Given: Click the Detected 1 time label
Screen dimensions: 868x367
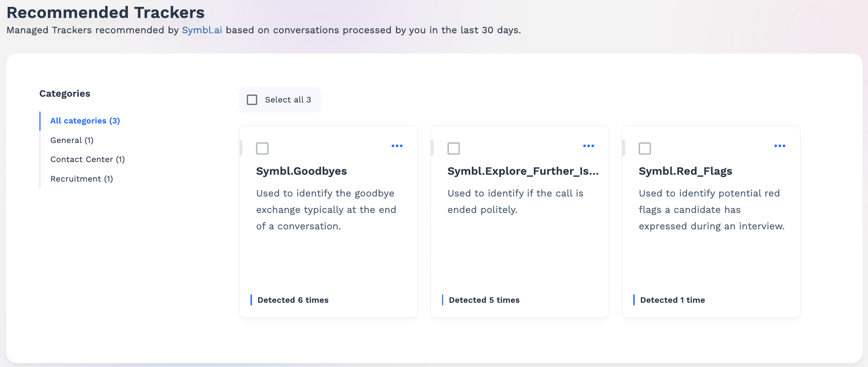Looking at the screenshot, I should (x=672, y=300).
